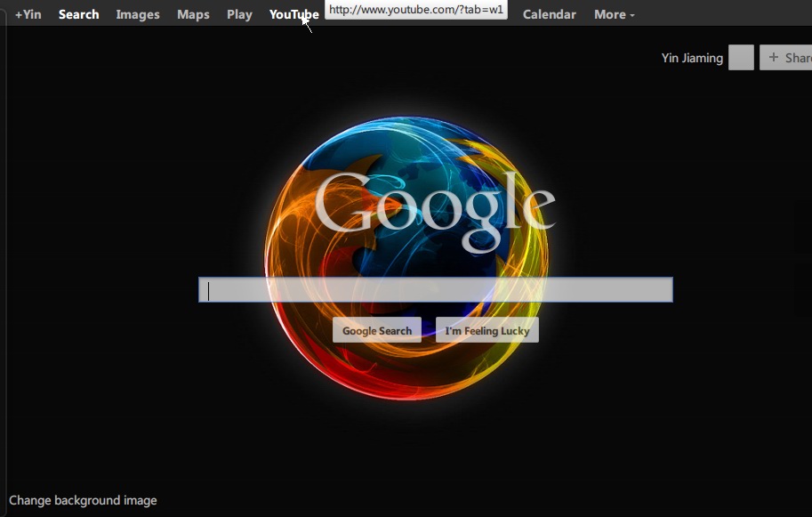Open Play from the navigation bar

pos(239,14)
